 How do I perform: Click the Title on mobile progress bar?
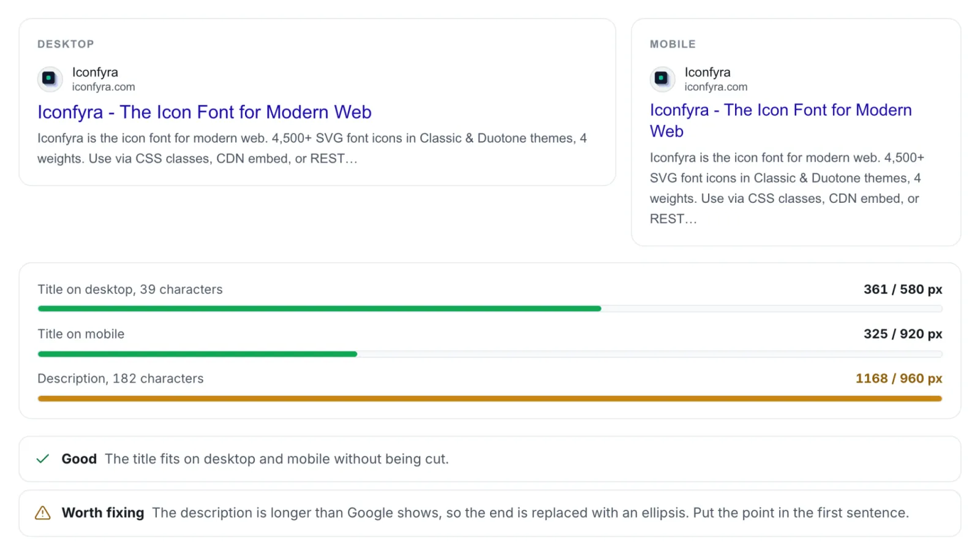pos(490,354)
